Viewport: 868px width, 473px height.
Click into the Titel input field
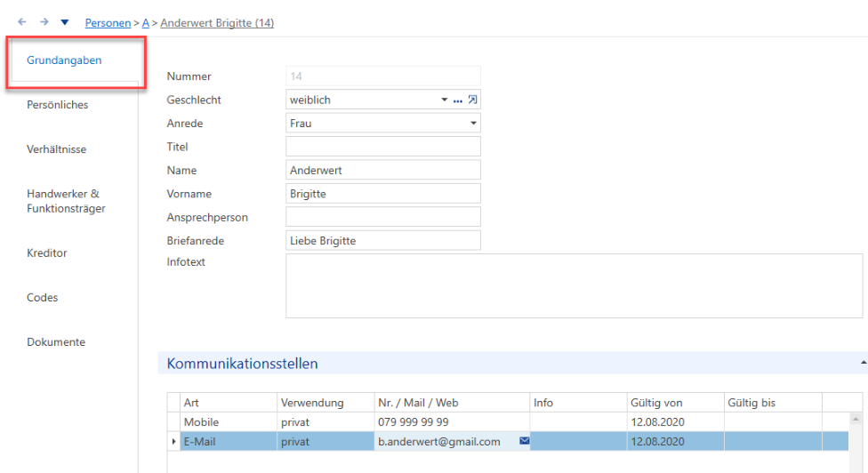click(x=383, y=147)
